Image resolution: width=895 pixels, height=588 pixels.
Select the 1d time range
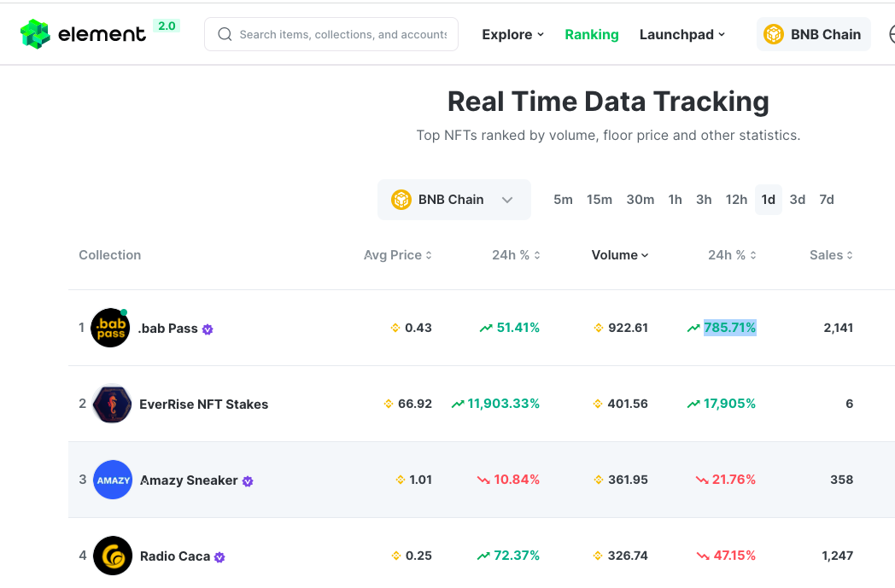(x=769, y=200)
